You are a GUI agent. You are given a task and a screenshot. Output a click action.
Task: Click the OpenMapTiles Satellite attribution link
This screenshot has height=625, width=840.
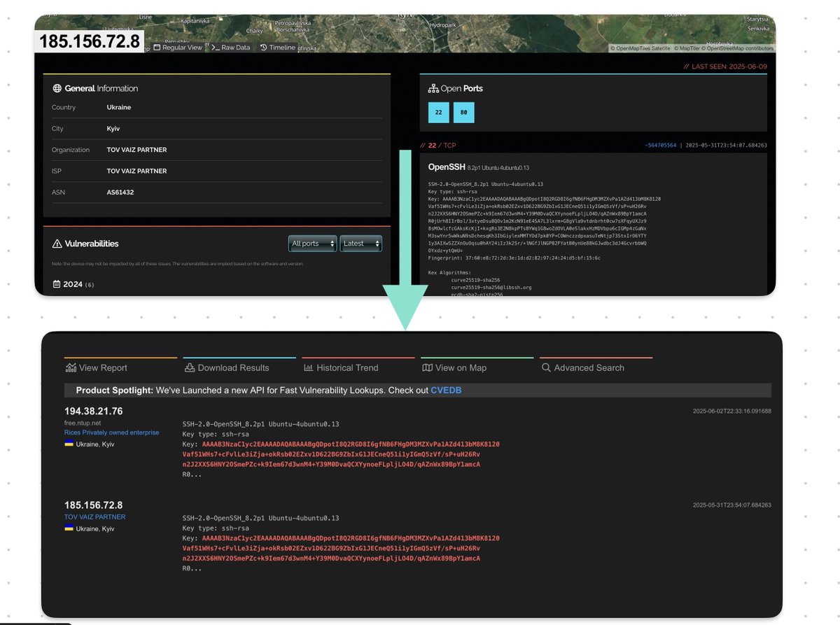pos(640,49)
